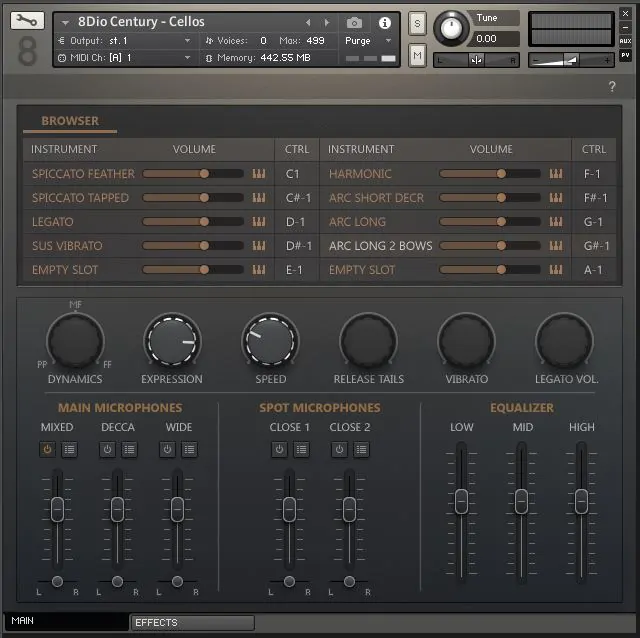The width and height of the screenshot is (640, 638).
Task: Click the Tune knob
Action: pyautogui.click(x=451, y=28)
